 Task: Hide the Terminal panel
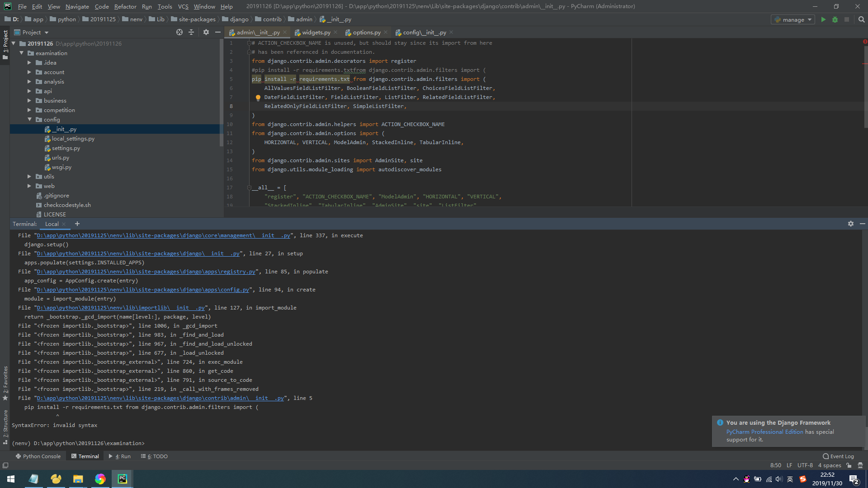pos(862,224)
